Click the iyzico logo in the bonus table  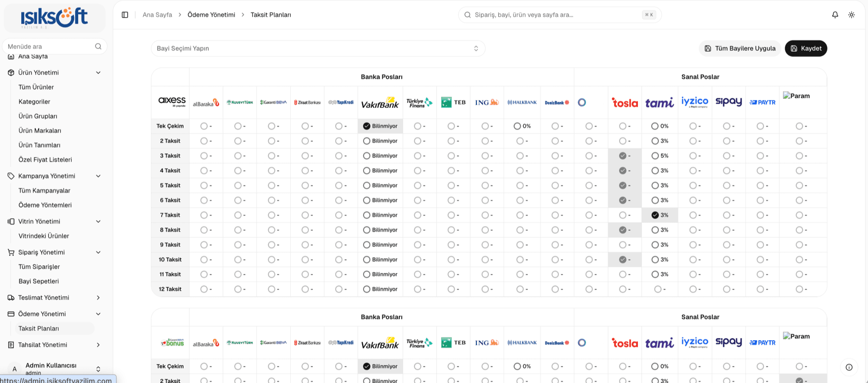pyautogui.click(x=695, y=342)
